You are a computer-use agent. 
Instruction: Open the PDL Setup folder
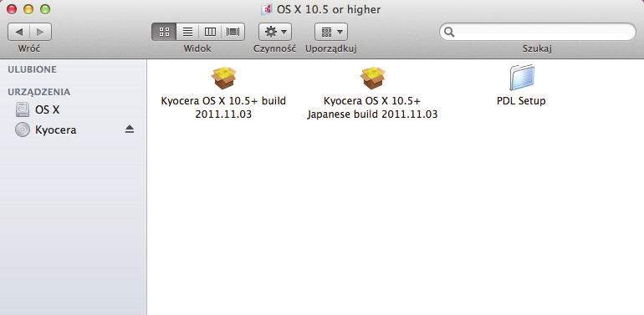click(x=522, y=77)
